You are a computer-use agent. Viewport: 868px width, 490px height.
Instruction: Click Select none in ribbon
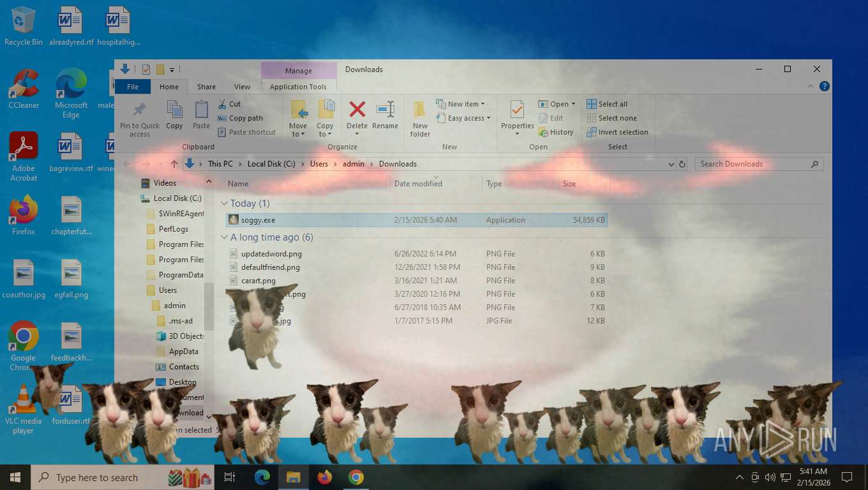point(611,118)
